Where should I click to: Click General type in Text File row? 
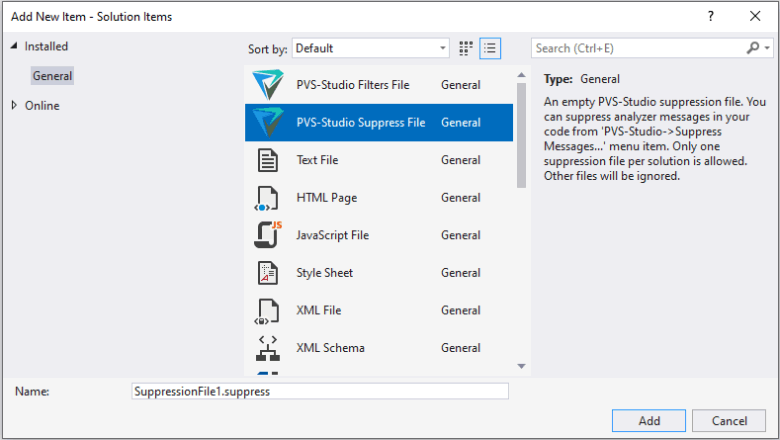(461, 160)
